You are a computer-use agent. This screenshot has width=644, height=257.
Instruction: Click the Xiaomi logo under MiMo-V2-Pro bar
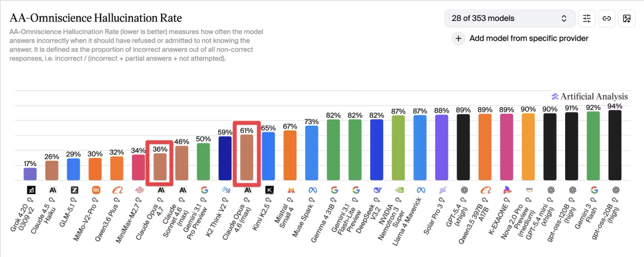click(x=96, y=190)
